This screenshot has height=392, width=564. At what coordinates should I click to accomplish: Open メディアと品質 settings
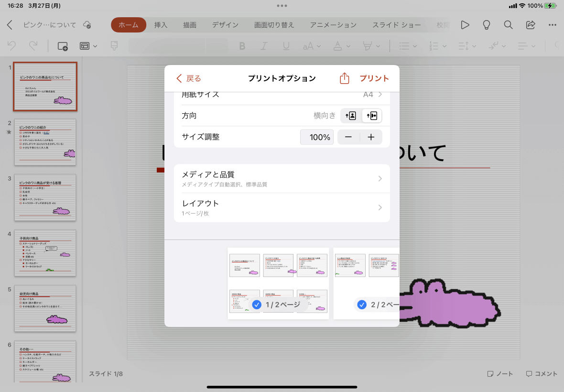tap(282, 179)
